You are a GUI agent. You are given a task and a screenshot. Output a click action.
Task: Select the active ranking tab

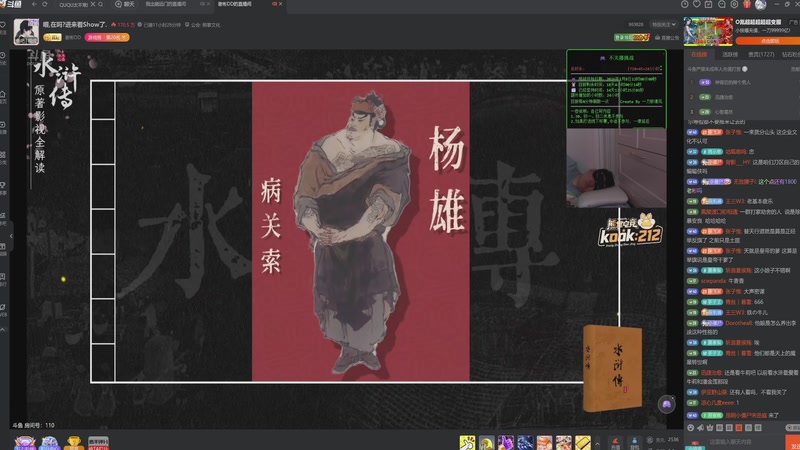pos(730,55)
